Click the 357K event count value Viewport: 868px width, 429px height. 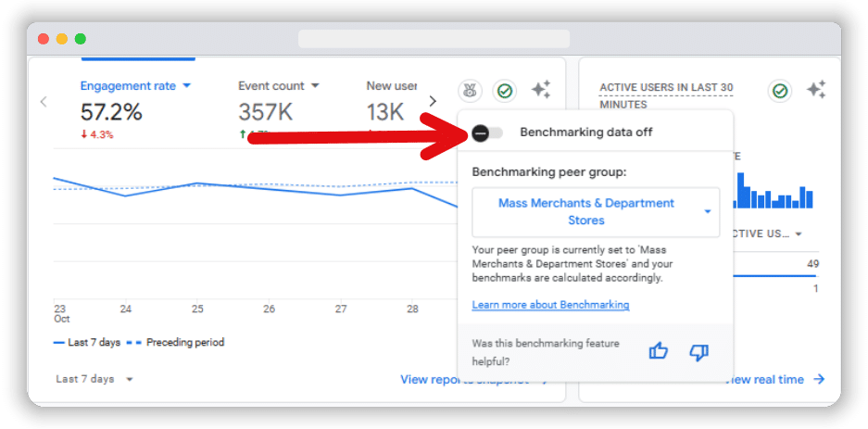(x=265, y=112)
